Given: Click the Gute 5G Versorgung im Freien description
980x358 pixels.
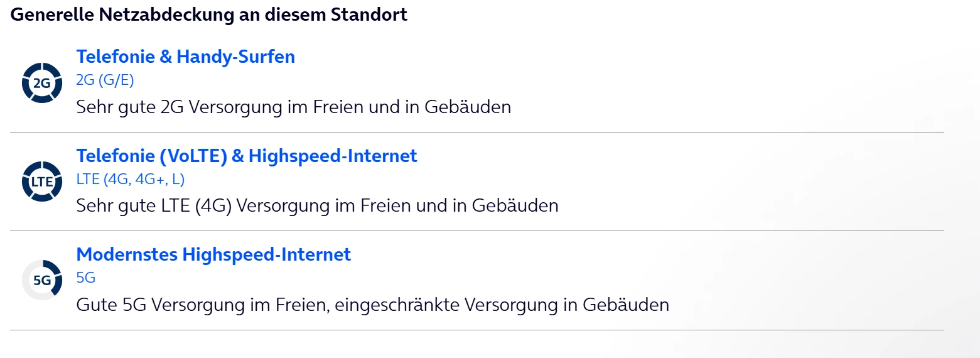Looking at the screenshot, I should point(372,305).
